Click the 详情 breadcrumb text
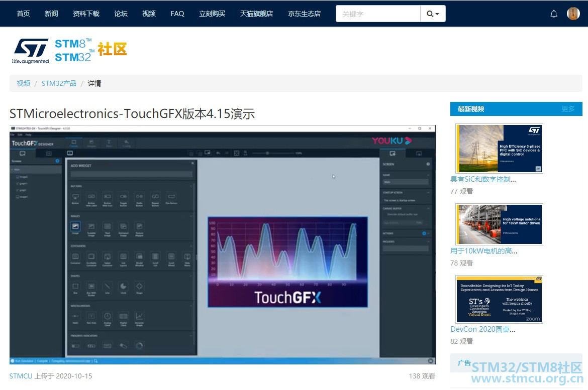Screen dimensions: 588x390 (94, 83)
